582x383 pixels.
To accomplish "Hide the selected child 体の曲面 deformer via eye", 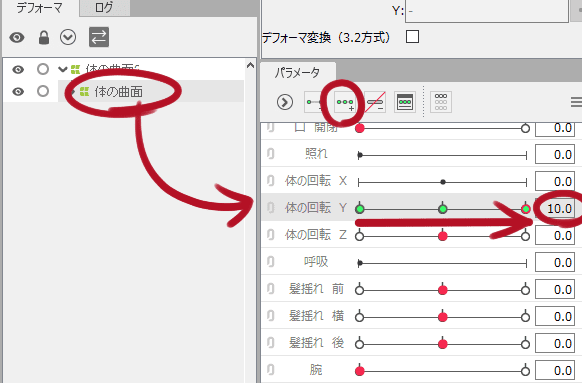I will pos(18,91).
